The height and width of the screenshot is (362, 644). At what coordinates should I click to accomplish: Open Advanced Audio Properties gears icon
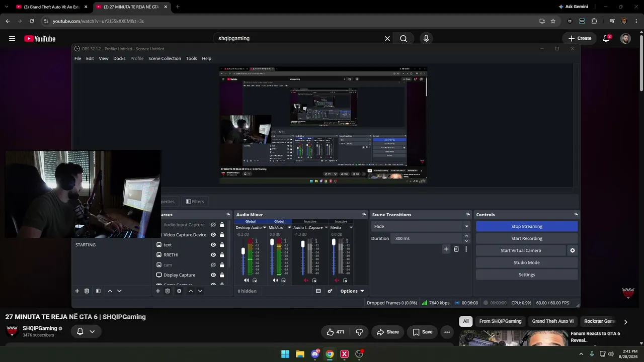click(x=330, y=291)
